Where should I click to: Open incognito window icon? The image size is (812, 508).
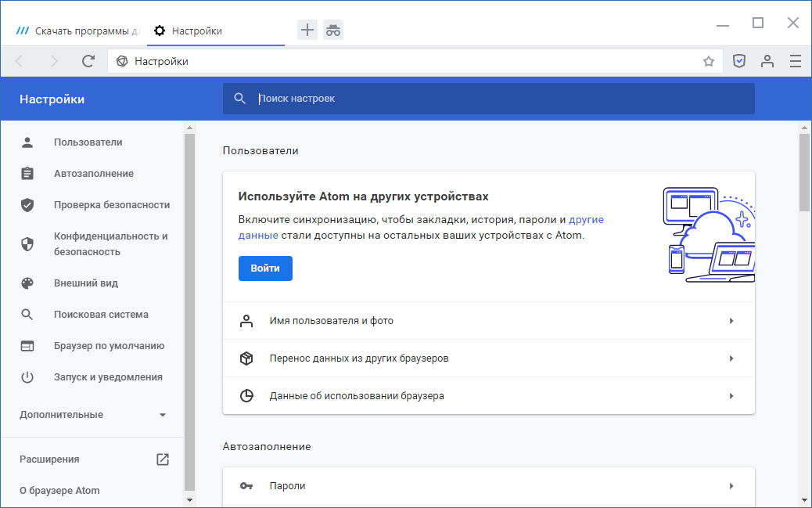pyautogui.click(x=333, y=30)
